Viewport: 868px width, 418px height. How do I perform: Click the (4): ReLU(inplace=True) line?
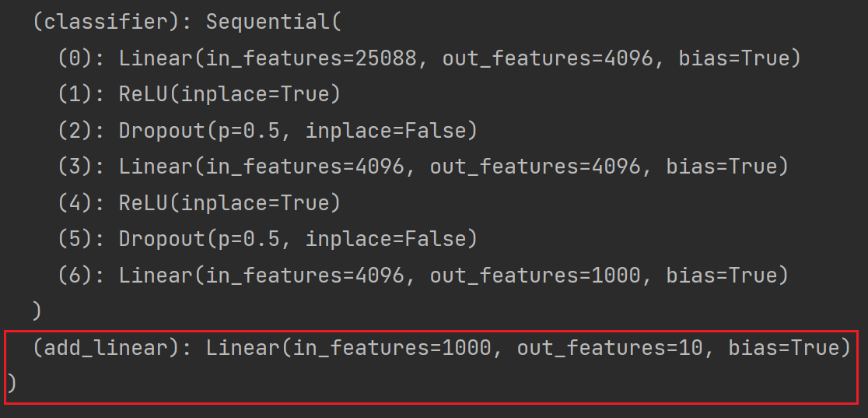[x=199, y=203]
